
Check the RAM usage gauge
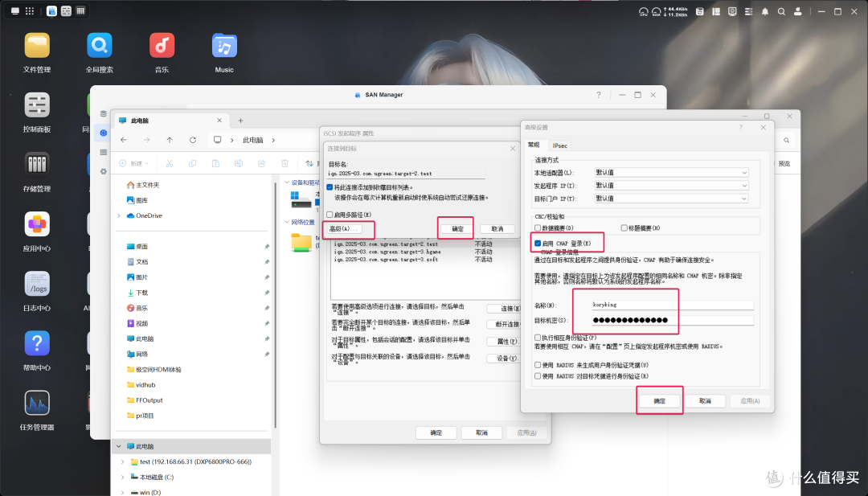pos(656,11)
